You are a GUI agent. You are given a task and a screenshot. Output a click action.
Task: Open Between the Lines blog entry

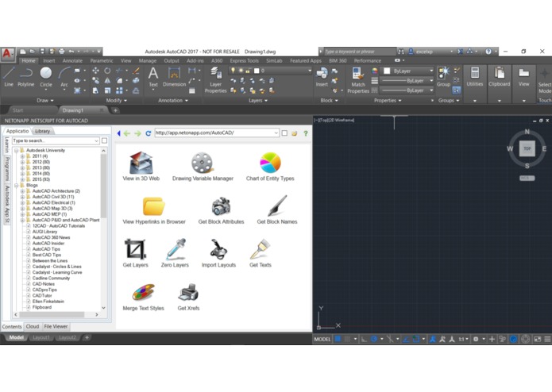point(50,261)
